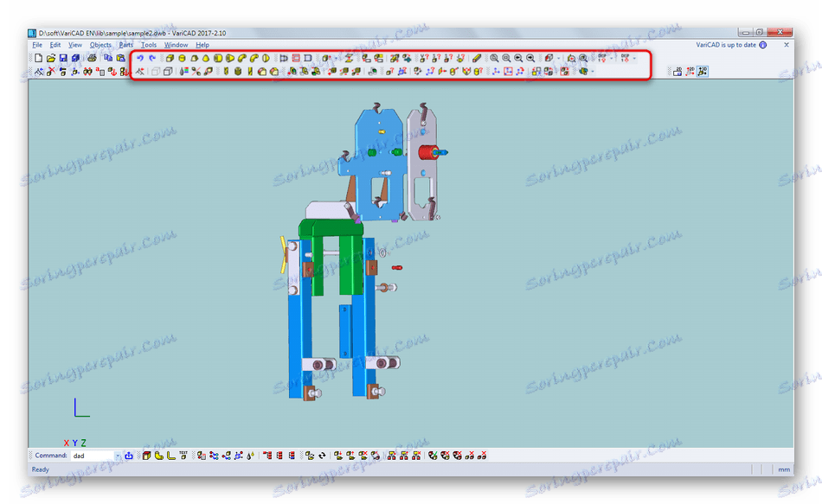Redo the last undone action
Viewport: 822px width, 504px height.
point(152,58)
